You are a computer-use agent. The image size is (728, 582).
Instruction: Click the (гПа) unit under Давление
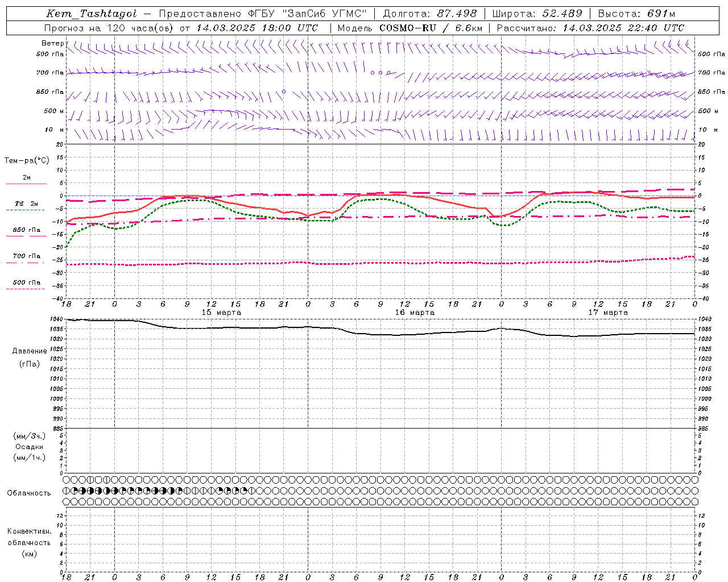(30, 364)
